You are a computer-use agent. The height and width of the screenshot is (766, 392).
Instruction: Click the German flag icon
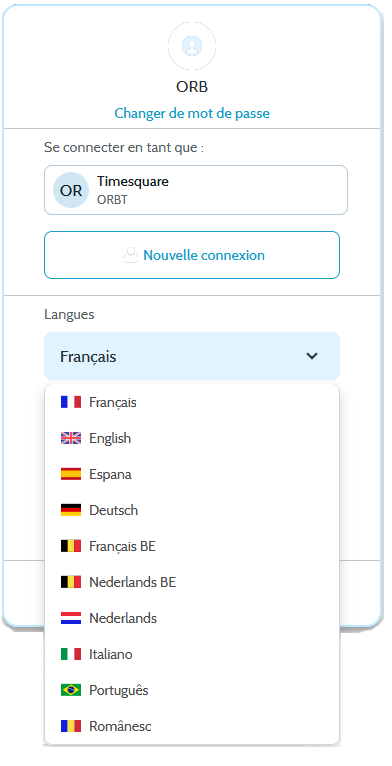click(71, 510)
